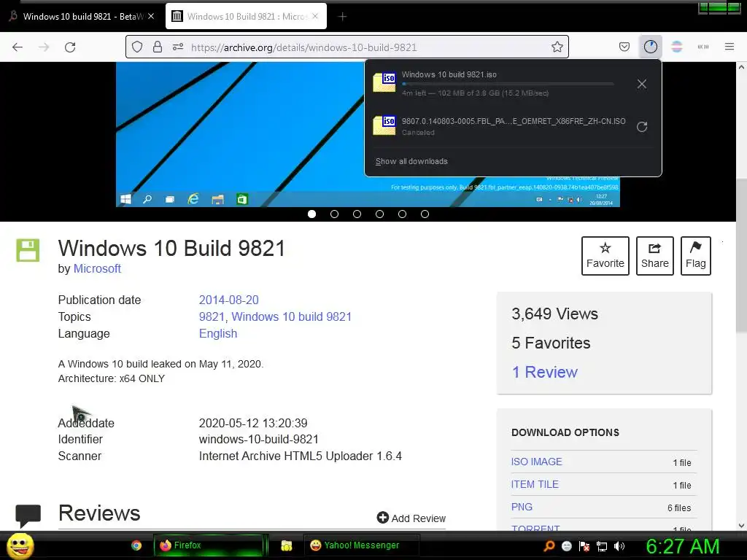This screenshot has height=560, width=747.
Task: Launch Chrome from the taskbar
Action: (136, 545)
